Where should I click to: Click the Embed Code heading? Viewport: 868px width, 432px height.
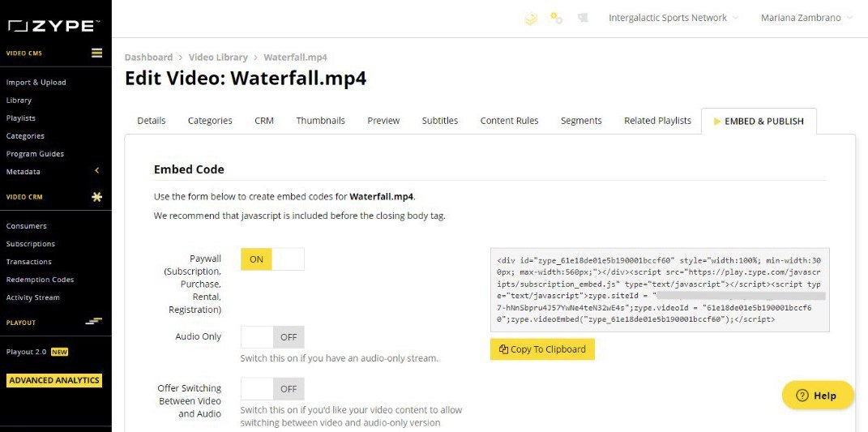(189, 169)
